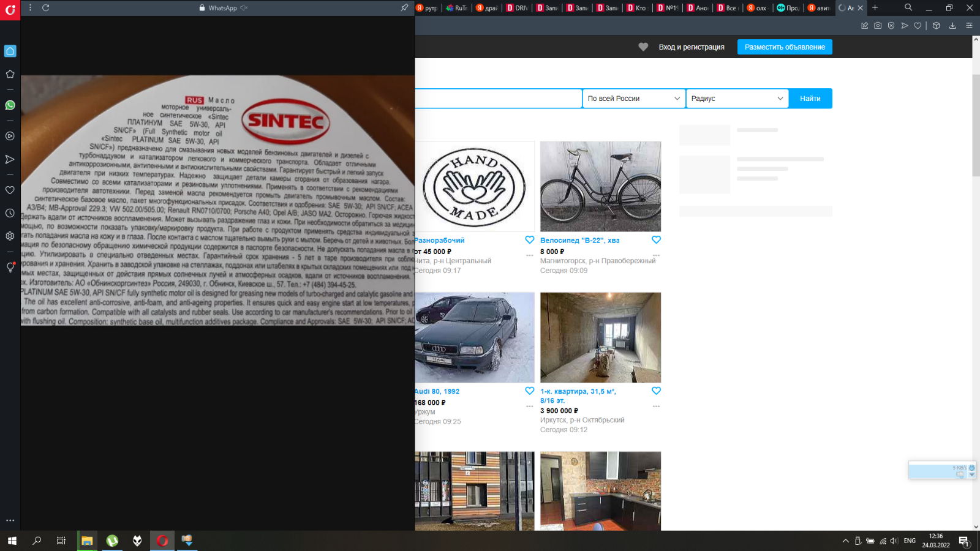
Task: Close the active loading tab
Action: 861,8
